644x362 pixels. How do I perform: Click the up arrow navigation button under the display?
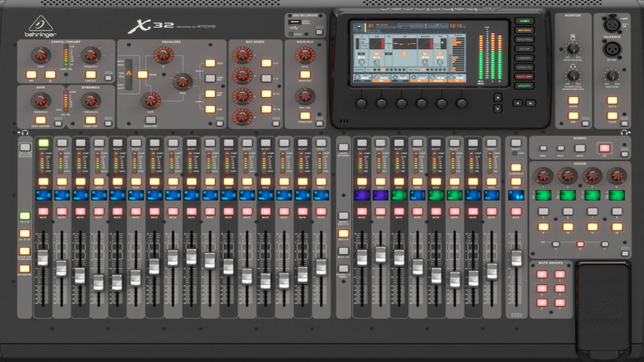point(497,98)
